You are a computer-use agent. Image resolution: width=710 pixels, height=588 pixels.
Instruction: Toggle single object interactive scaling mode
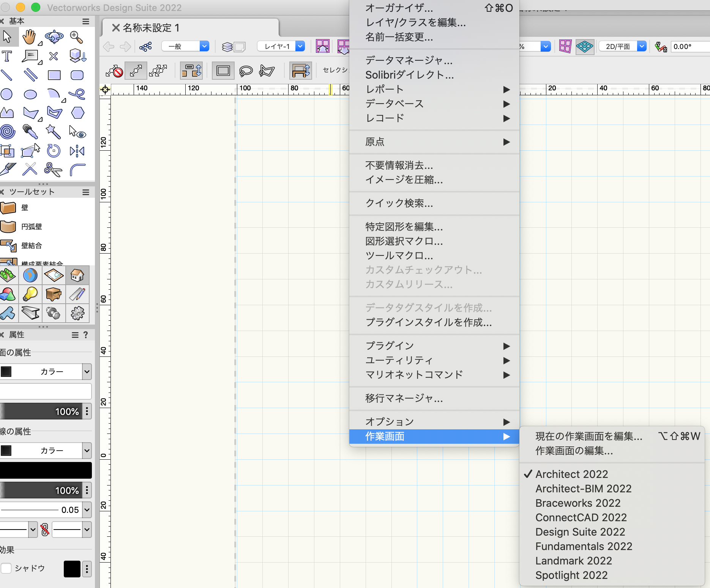[136, 71]
